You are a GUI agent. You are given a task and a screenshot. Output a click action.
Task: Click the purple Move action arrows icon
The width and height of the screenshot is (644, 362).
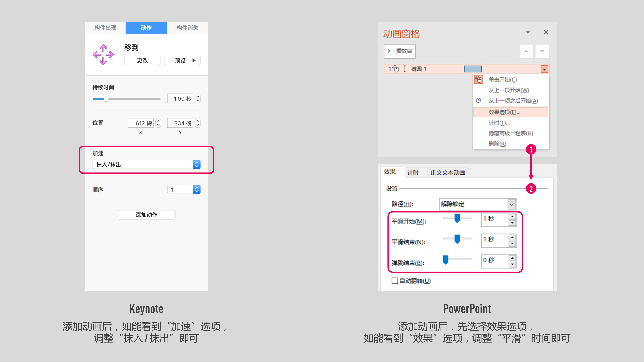pos(103,55)
